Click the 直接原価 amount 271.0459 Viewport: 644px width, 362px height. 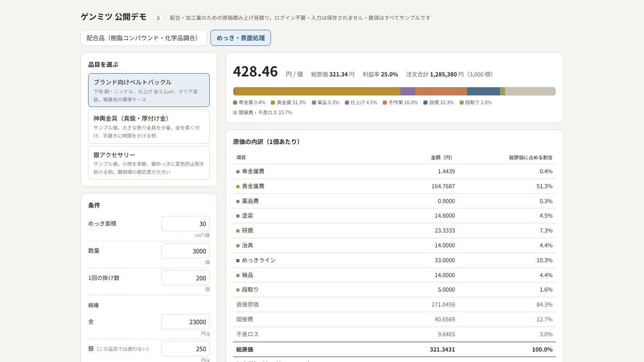[443, 304]
